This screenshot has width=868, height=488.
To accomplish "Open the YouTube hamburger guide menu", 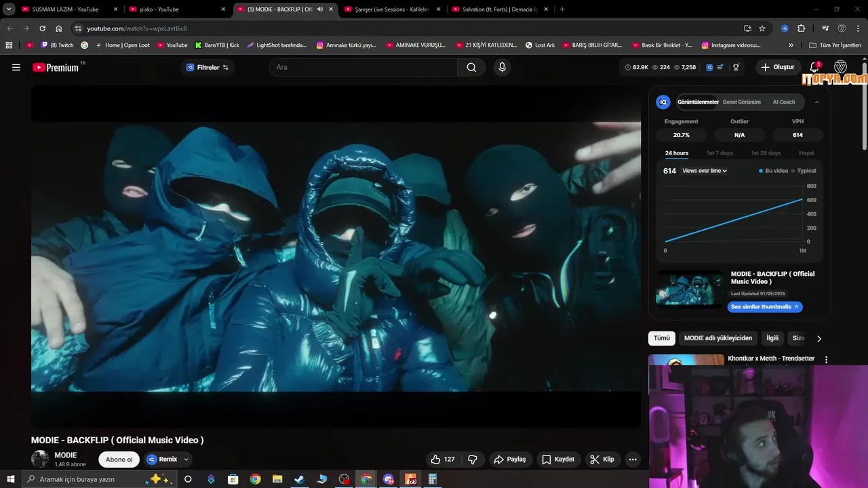I will (16, 67).
